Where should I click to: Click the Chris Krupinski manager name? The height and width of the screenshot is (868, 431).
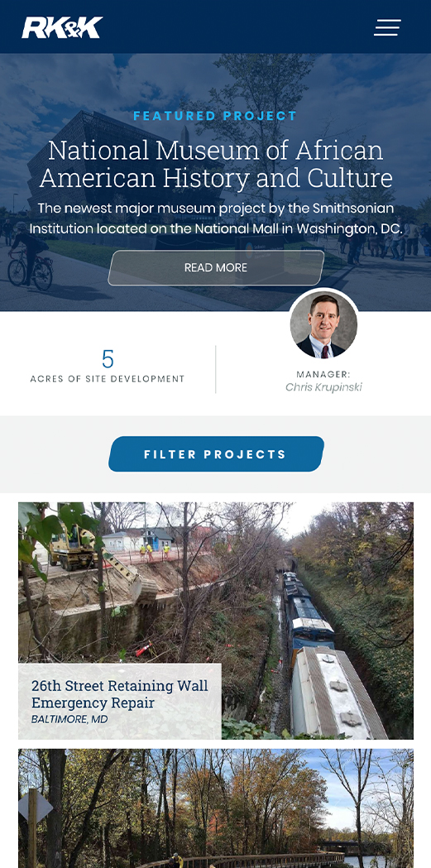[323, 387]
